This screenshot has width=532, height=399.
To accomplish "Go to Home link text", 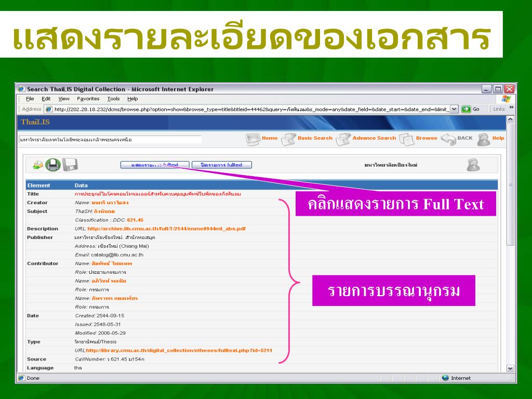I will (x=270, y=138).
